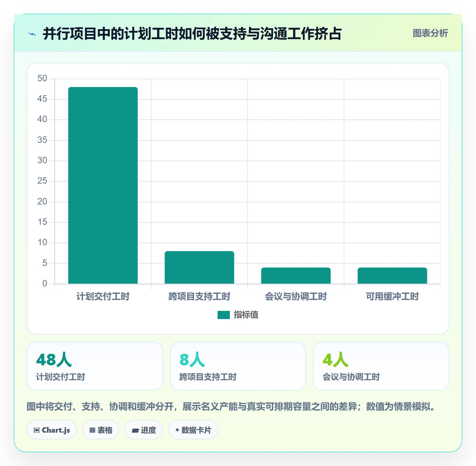The image size is (476, 466).
Task: Click the 48人 value text
Action: point(54,360)
